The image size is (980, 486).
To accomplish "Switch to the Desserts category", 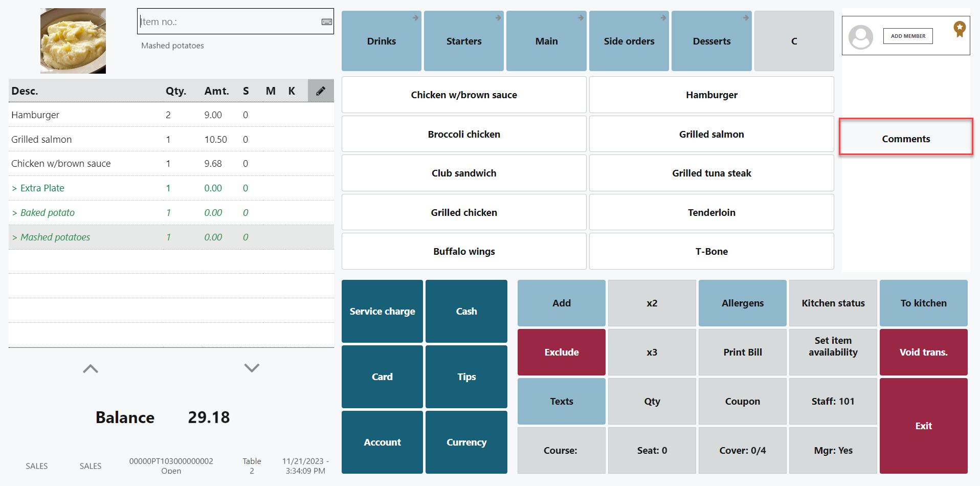I will point(711,41).
